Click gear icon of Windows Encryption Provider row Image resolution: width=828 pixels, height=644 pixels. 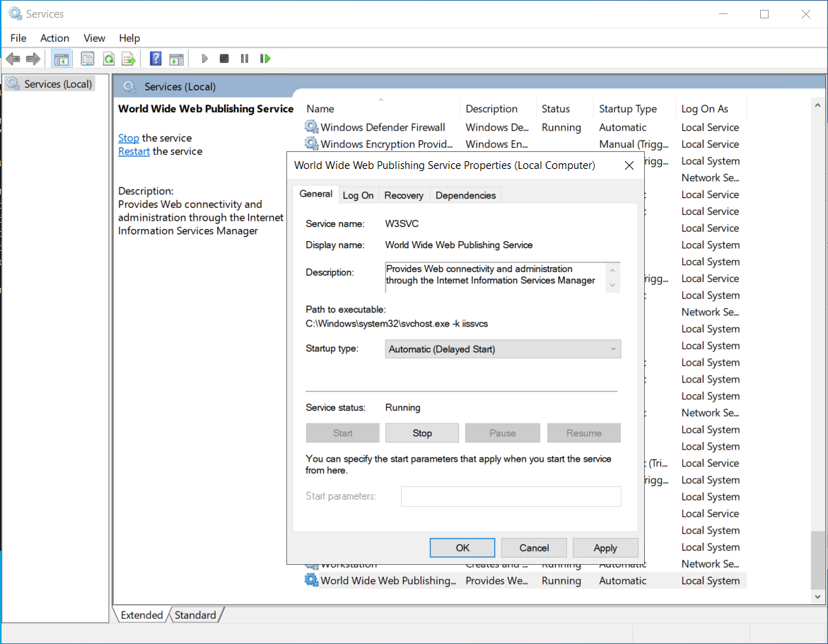[x=312, y=144]
